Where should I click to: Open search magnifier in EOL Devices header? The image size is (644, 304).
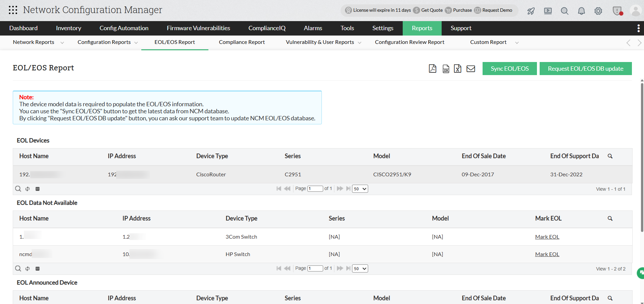click(x=610, y=156)
